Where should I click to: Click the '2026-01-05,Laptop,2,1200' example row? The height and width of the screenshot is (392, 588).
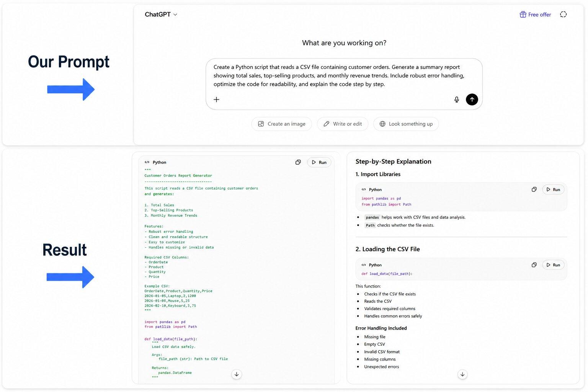pos(170,296)
